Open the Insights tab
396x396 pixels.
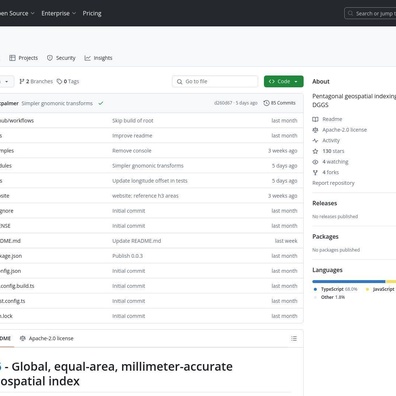(x=98, y=58)
